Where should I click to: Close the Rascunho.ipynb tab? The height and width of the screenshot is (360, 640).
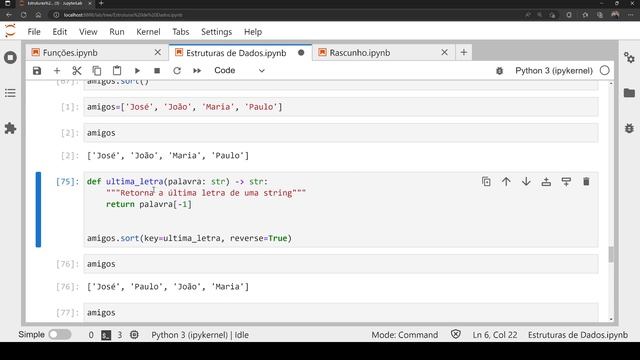coord(444,52)
